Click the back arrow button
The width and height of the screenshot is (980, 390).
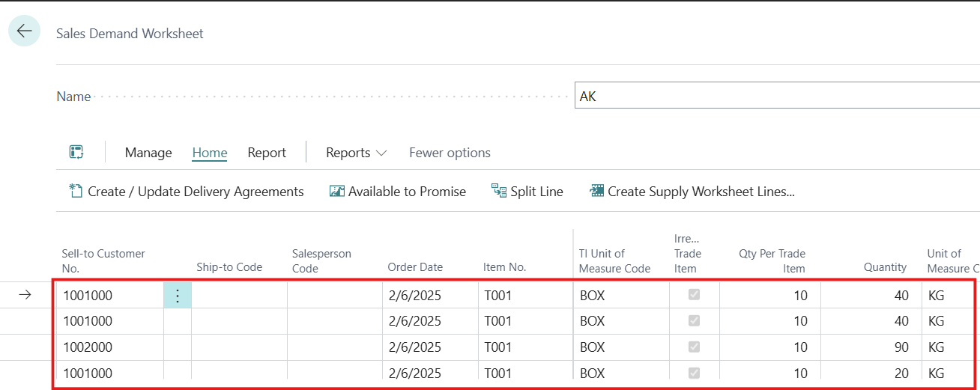(x=24, y=31)
